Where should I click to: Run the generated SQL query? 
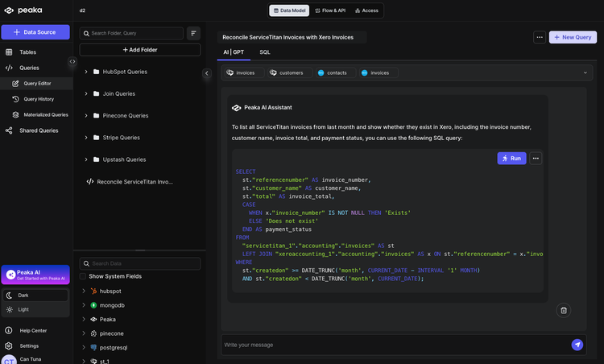point(511,159)
